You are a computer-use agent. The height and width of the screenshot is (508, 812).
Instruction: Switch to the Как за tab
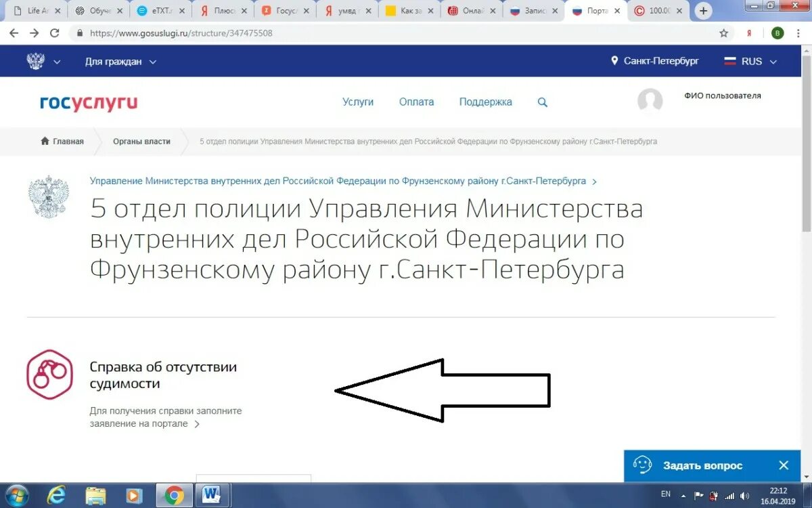click(409, 11)
